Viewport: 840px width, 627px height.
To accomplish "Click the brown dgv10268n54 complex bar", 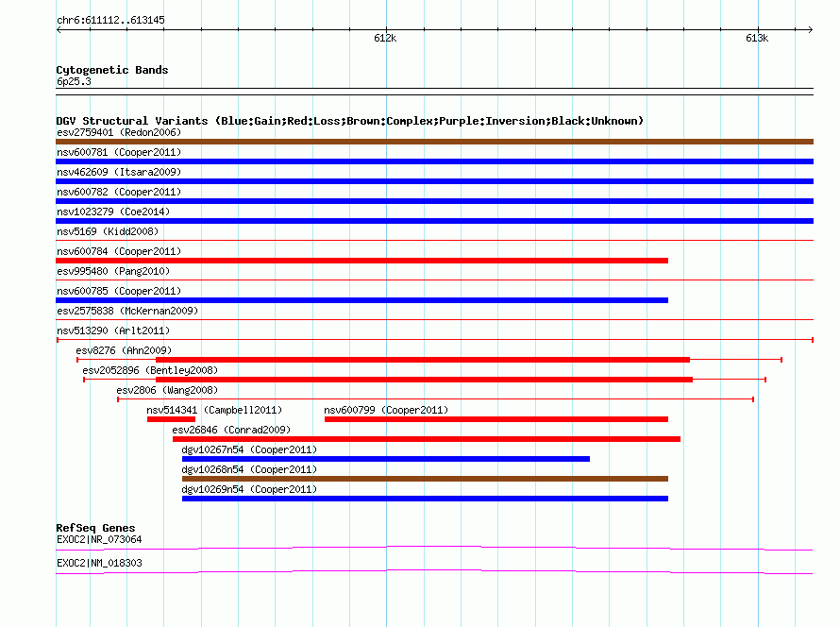I will click(425, 479).
